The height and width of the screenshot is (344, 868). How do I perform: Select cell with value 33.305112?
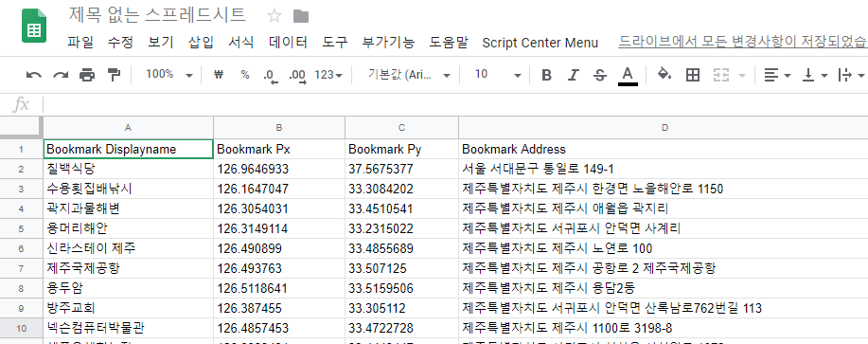tap(402, 309)
